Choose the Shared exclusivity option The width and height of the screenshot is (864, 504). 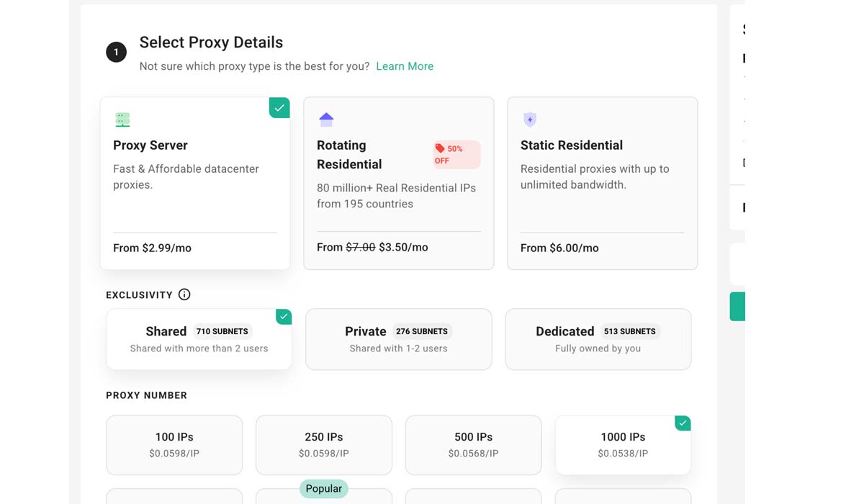pyautogui.click(x=199, y=339)
